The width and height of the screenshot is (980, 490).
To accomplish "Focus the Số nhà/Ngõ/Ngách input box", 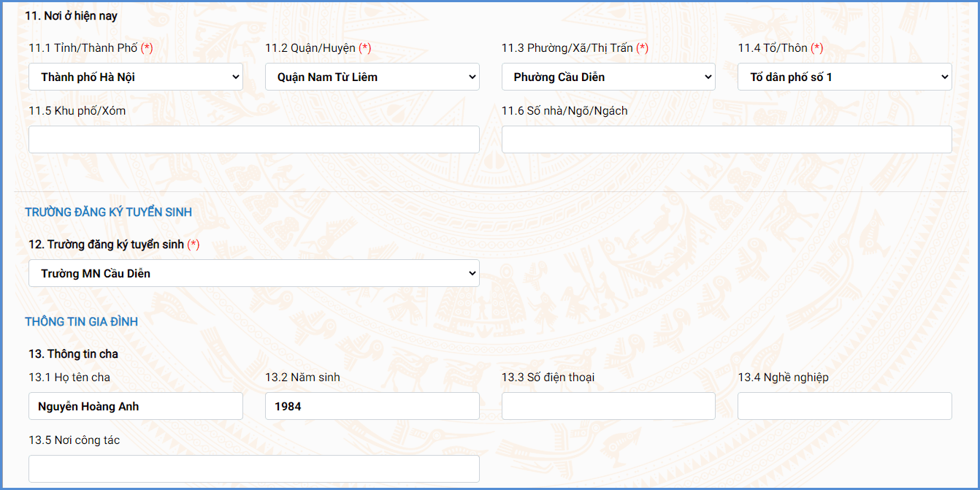I will tap(726, 139).
